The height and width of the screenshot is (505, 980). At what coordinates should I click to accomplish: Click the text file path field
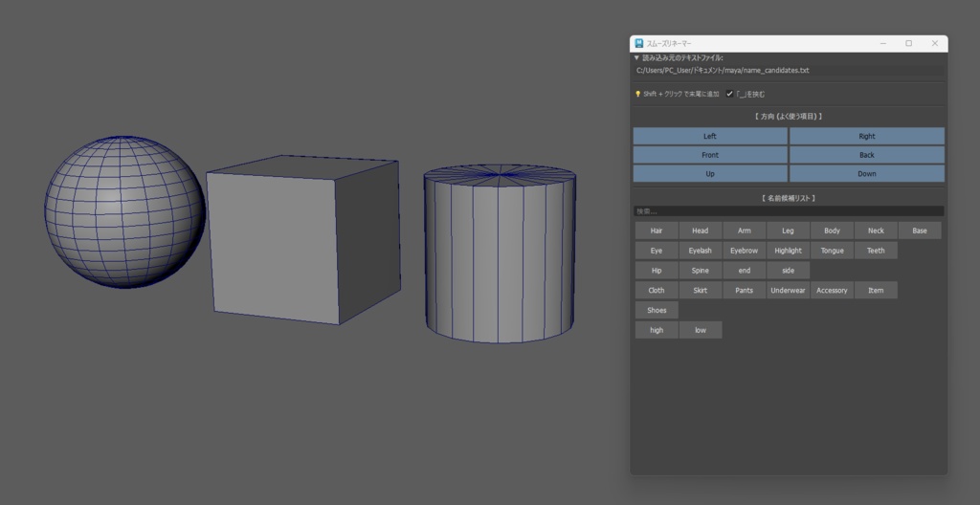(789, 71)
